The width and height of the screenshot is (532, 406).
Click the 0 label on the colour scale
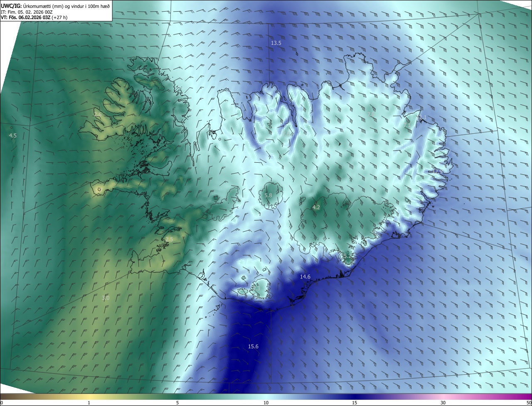tap(2, 403)
